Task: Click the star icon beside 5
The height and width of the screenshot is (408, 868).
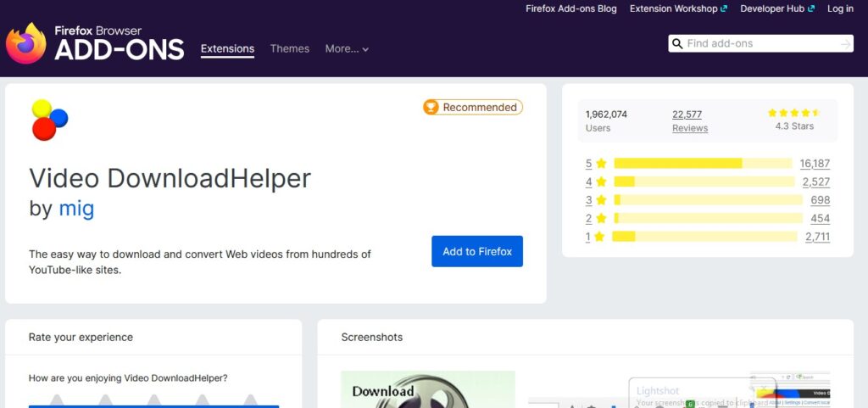Action: pyautogui.click(x=601, y=164)
